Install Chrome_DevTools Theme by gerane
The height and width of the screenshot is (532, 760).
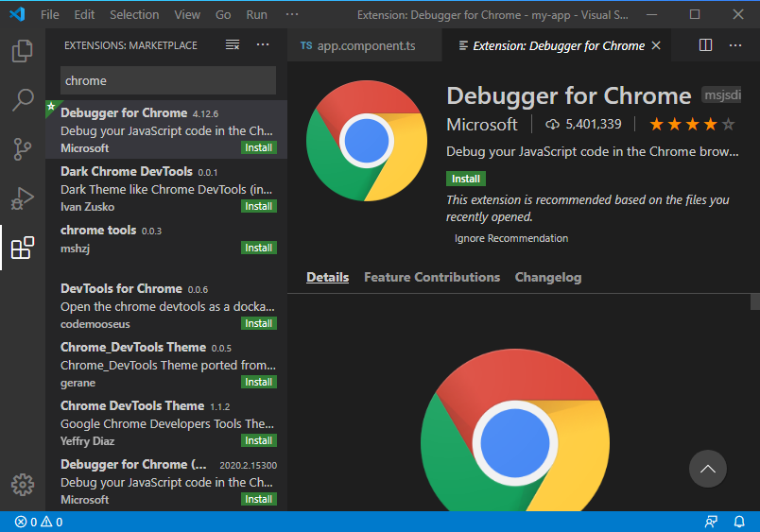coord(259,382)
